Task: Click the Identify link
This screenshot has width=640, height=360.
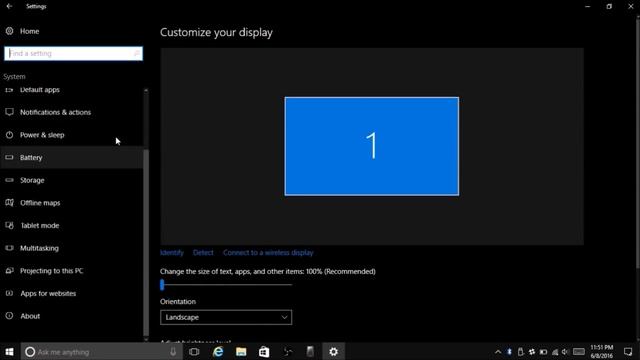Action: [x=172, y=253]
